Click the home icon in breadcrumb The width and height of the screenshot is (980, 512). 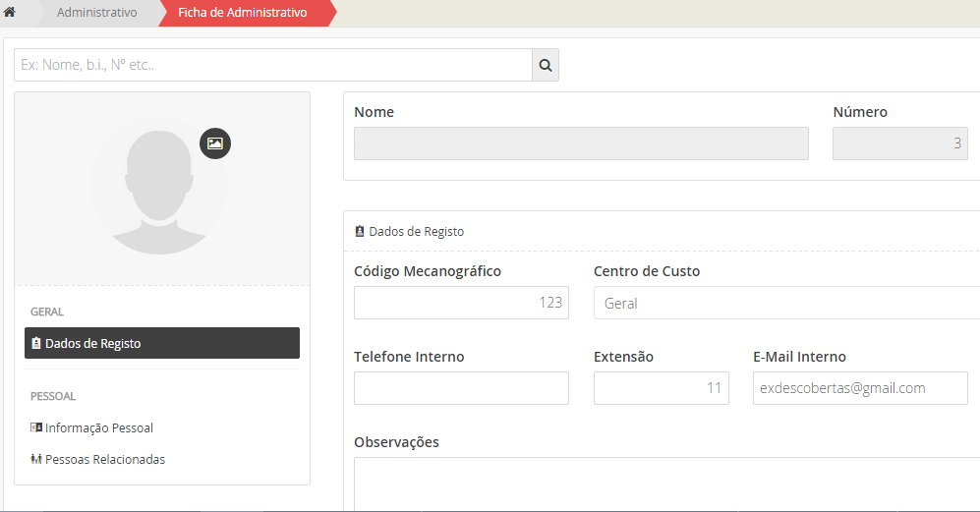[10, 13]
